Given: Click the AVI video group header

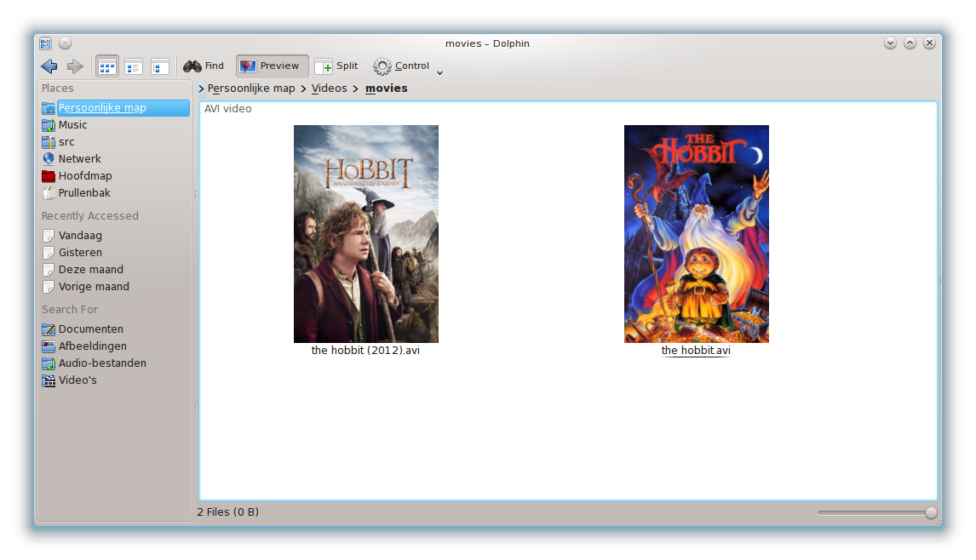Looking at the screenshot, I should tap(227, 109).
